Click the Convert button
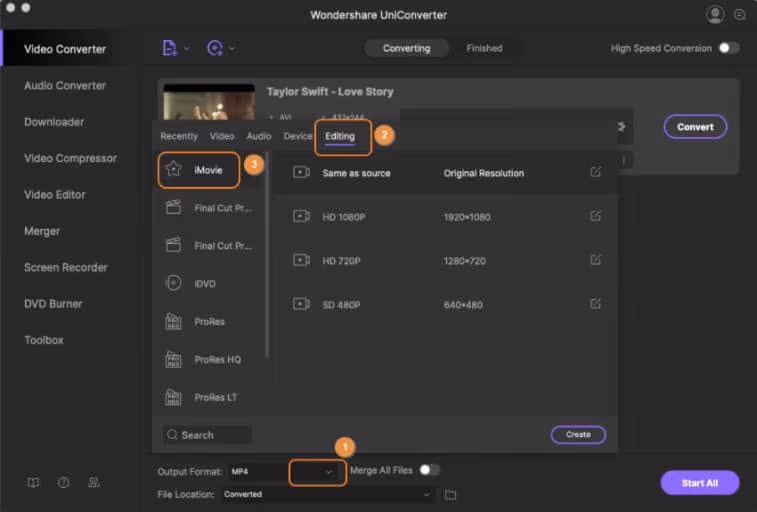757x512 pixels. click(695, 127)
